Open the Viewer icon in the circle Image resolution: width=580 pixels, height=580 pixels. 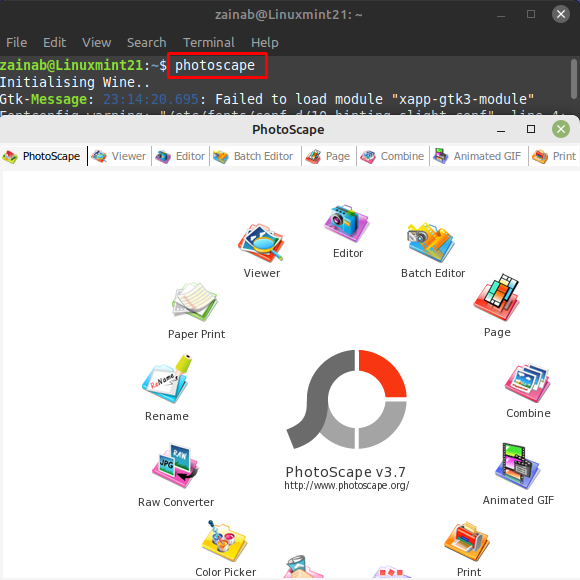click(261, 243)
